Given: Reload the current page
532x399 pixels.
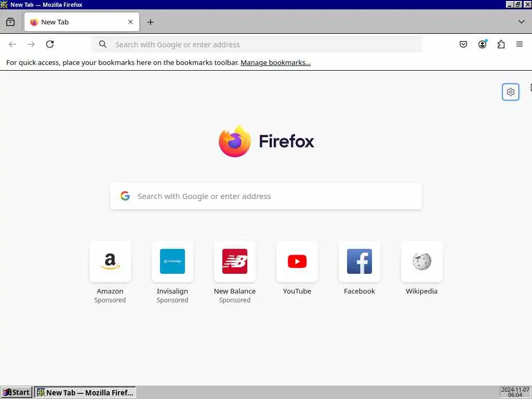Looking at the screenshot, I should [50, 45].
